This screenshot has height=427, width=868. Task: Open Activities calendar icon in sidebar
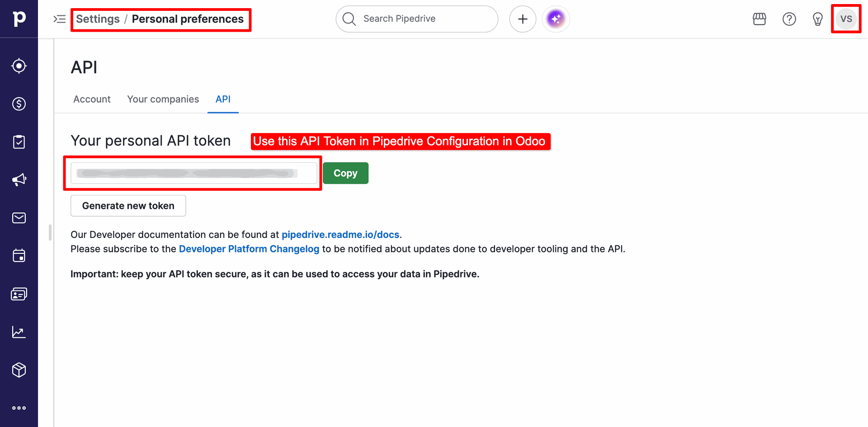(19, 256)
